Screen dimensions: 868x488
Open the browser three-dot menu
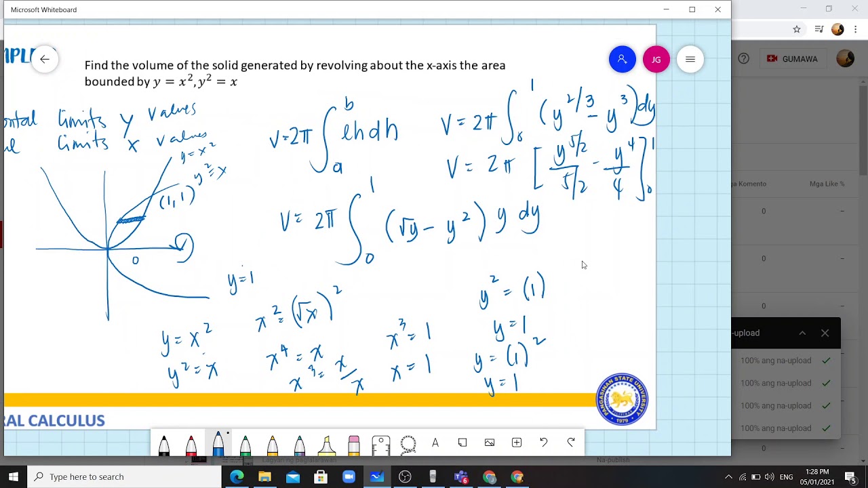click(855, 29)
